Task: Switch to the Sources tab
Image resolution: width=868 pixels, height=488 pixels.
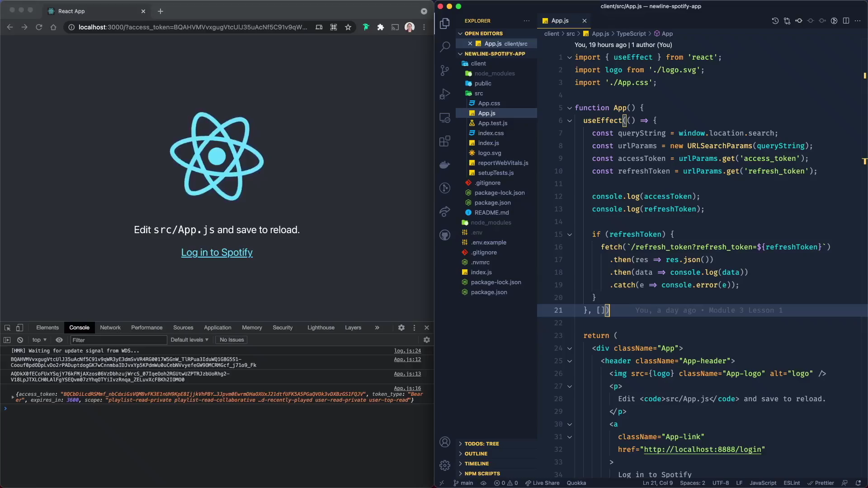Action: point(183,328)
